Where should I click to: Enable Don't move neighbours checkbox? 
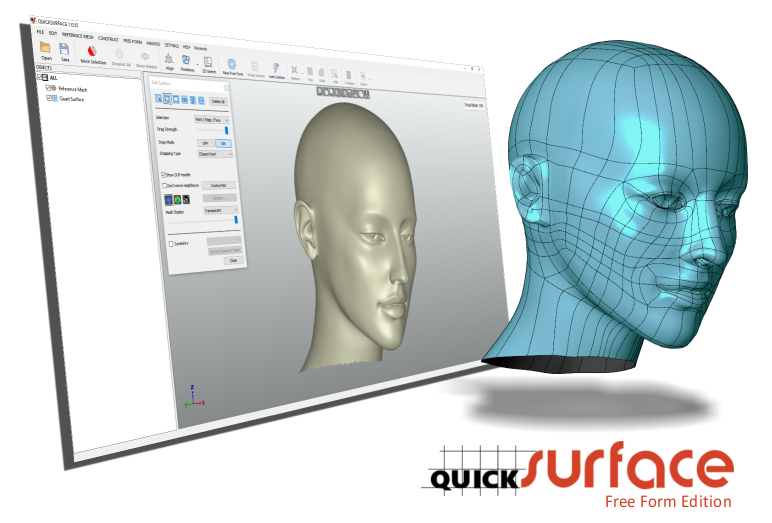164,185
